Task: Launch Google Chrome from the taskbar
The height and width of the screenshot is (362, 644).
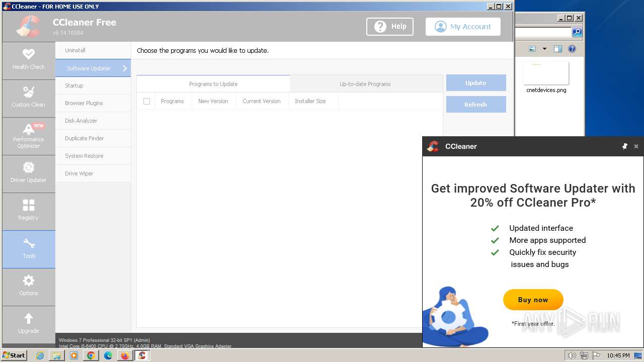Action: click(x=91, y=355)
